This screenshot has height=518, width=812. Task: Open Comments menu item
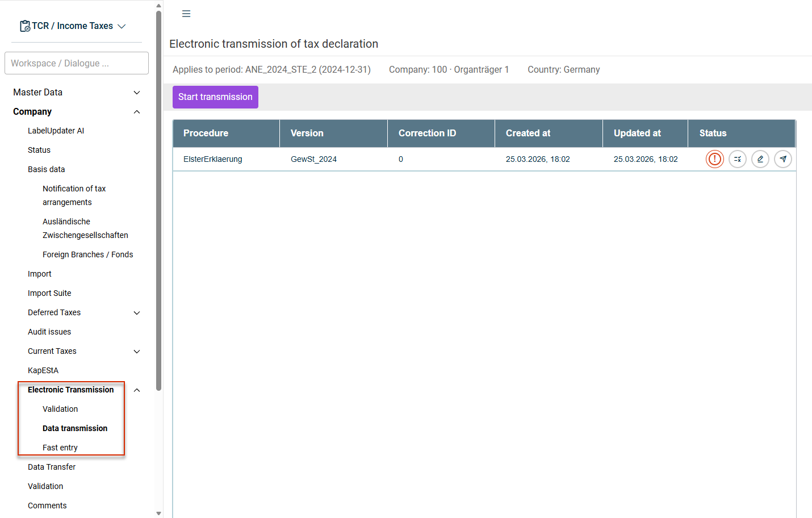coord(47,506)
